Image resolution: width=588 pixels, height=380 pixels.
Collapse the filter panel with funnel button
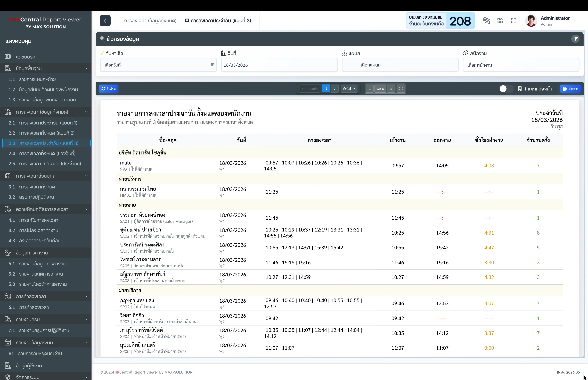click(575, 39)
